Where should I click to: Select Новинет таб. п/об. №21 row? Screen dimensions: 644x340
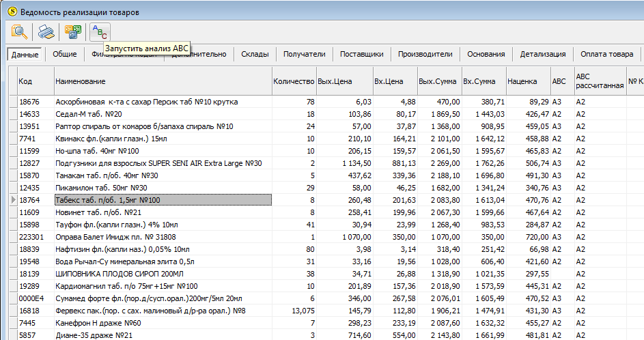[326, 212]
